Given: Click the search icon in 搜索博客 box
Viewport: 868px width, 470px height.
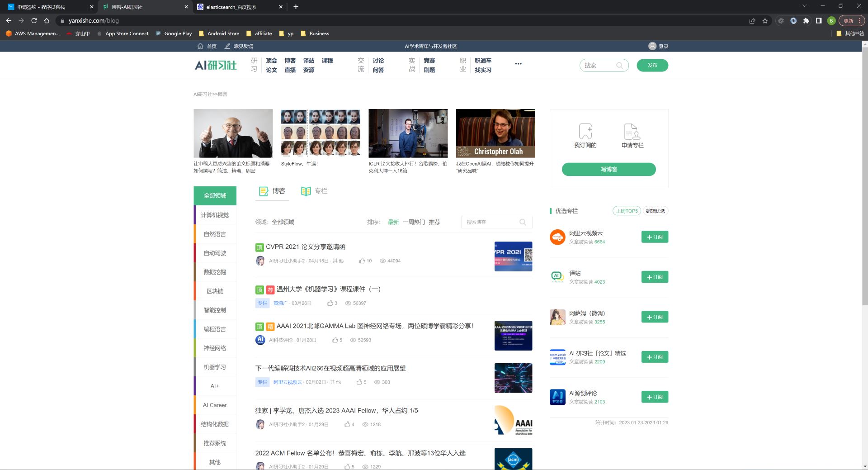Looking at the screenshot, I should [523, 222].
